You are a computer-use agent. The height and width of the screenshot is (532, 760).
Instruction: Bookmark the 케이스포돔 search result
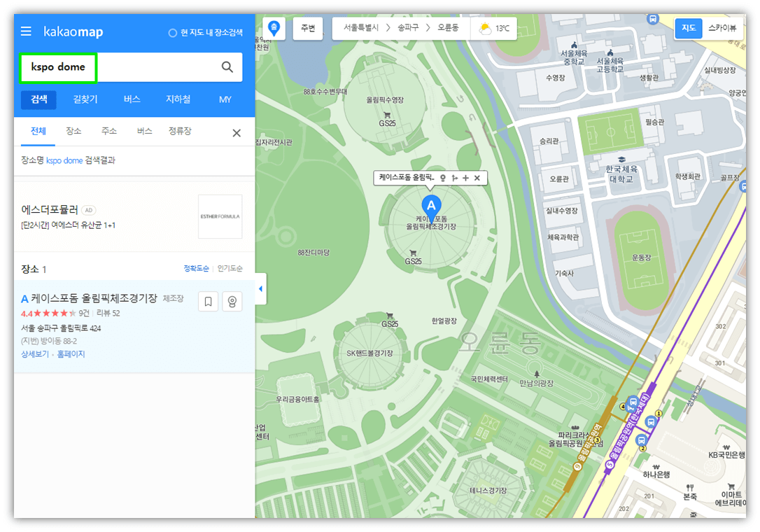tap(208, 302)
